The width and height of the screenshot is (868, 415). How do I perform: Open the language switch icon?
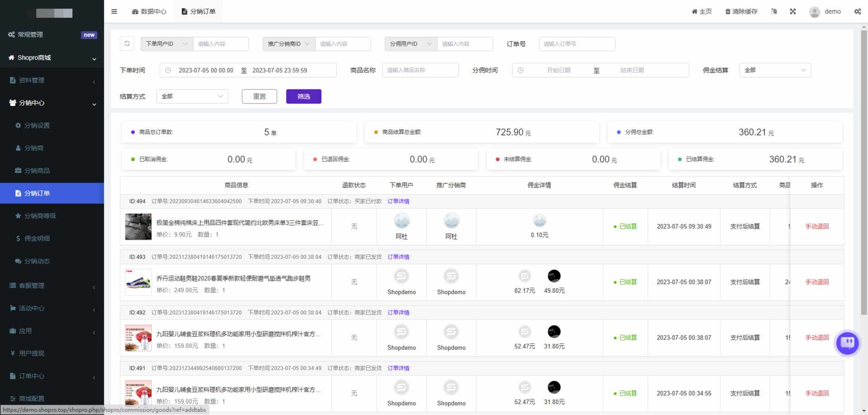point(774,11)
